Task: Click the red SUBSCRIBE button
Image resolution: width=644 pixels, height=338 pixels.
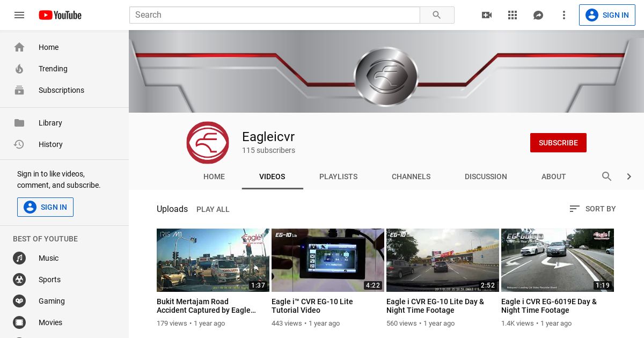Action: (558, 143)
